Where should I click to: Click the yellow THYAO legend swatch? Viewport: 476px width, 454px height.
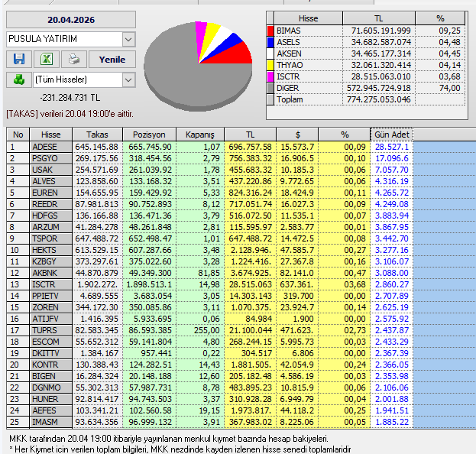270,65
